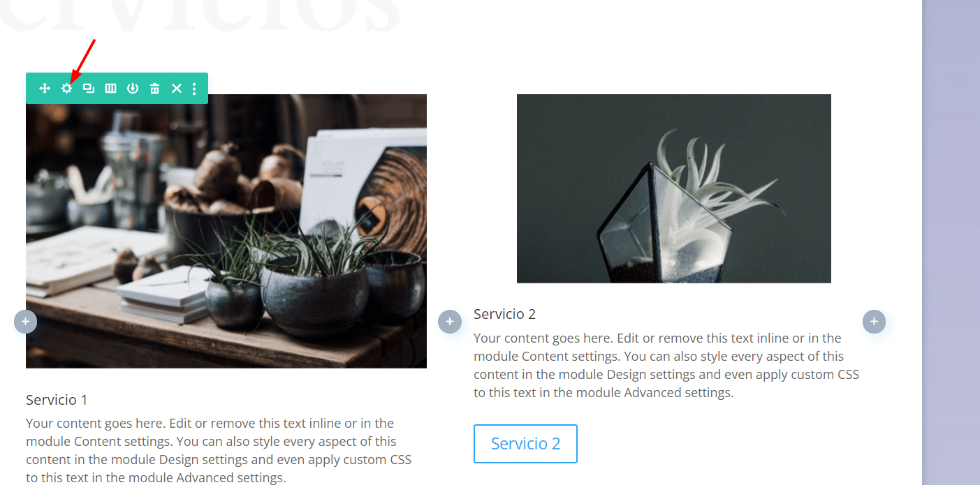Open the three-dot more options menu
The width and height of the screenshot is (980, 485).
[x=194, y=89]
